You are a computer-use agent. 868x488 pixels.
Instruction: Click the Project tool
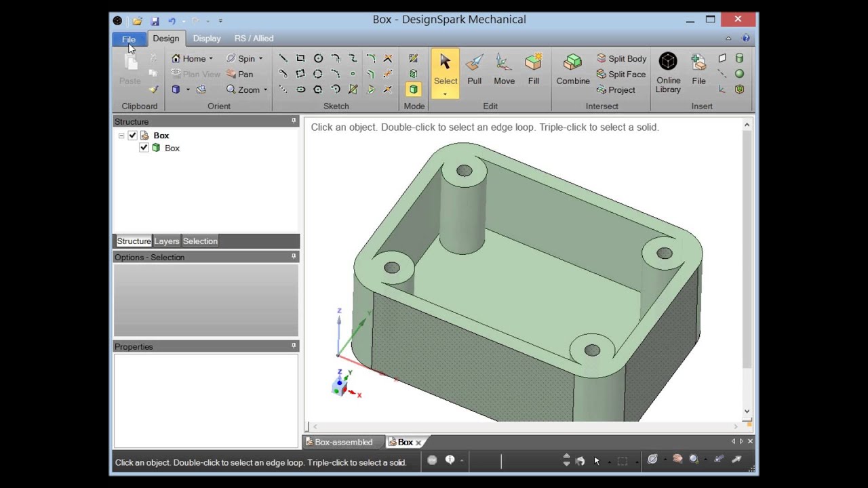[x=616, y=89]
